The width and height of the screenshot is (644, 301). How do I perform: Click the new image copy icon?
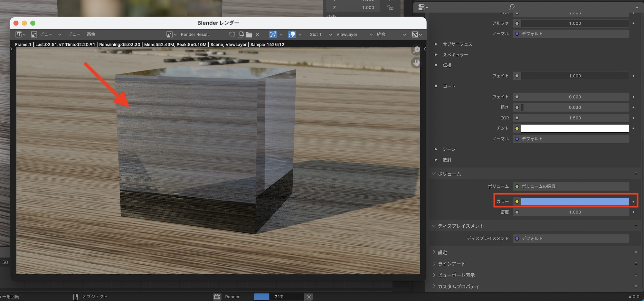(241, 34)
